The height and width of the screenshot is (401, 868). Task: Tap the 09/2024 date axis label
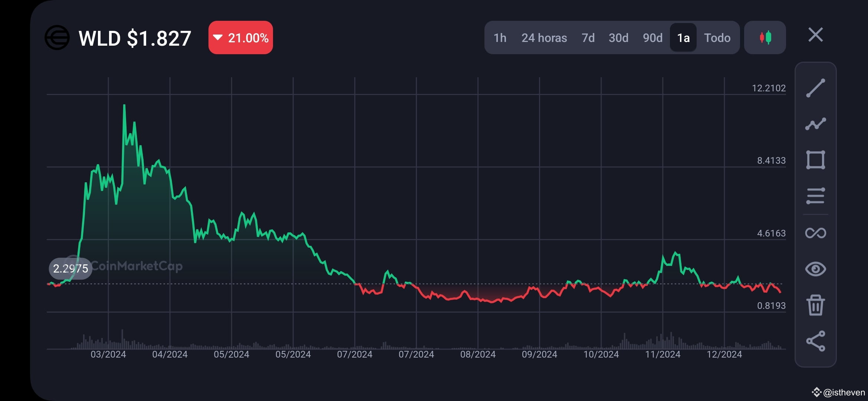point(539,355)
